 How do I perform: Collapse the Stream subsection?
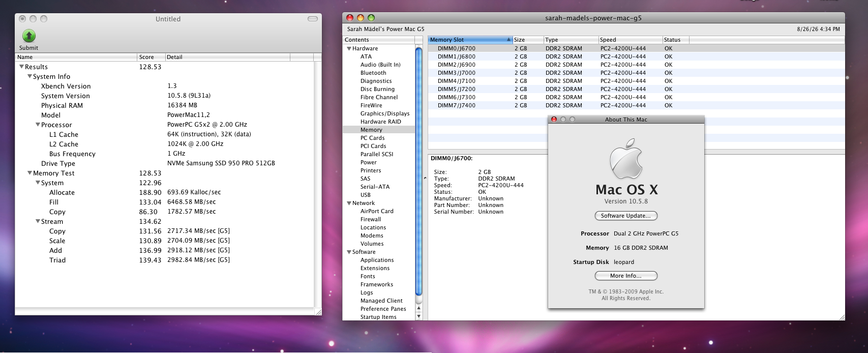click(x=38, y=221)
